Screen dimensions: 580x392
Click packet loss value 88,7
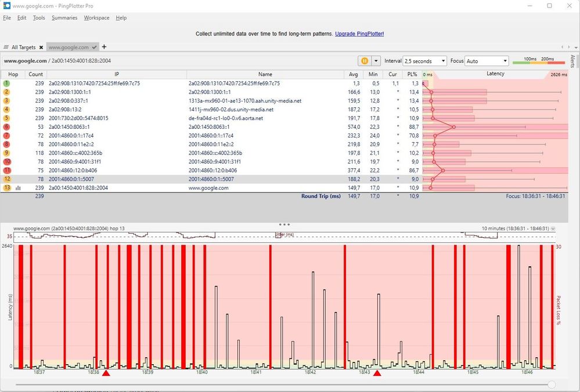pos(414,127)
